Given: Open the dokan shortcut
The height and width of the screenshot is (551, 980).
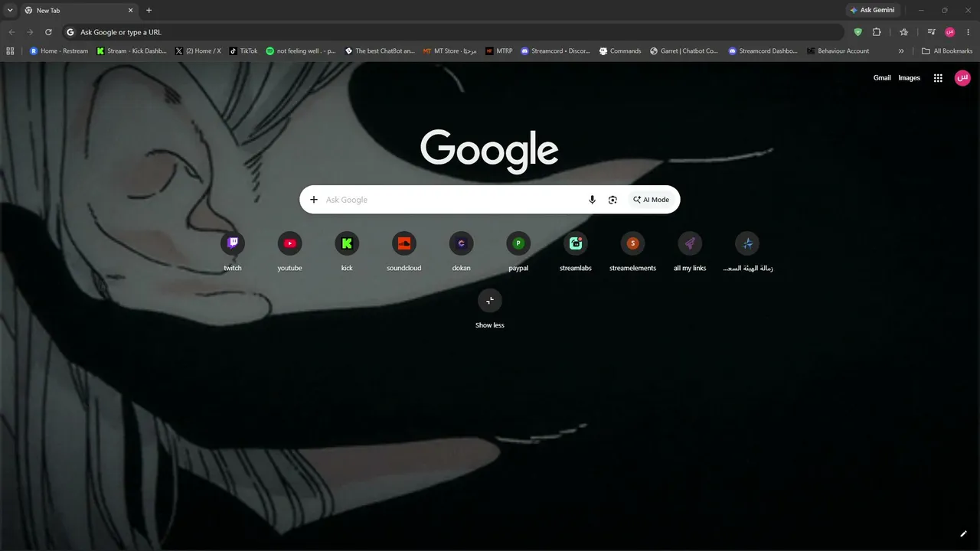Looking at the screenshot, I should tap(461, 252).
